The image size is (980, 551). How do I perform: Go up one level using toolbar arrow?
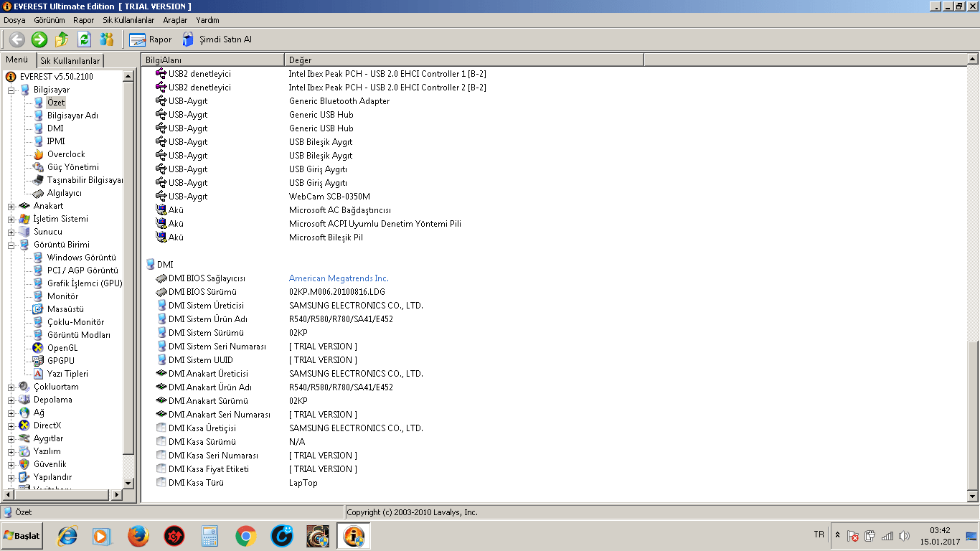pyautogui.click(x=62, y=39)
